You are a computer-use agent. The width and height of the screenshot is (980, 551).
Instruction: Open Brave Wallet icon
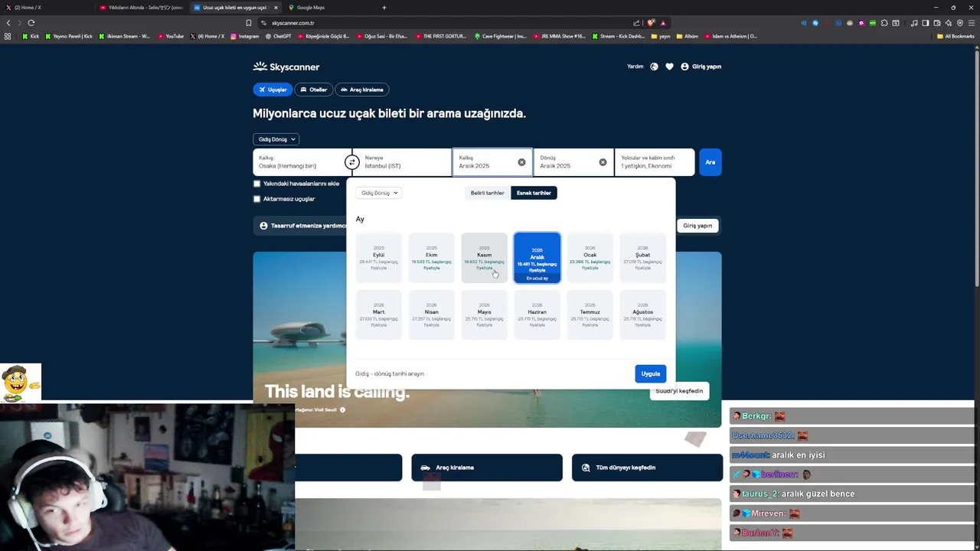[x=936, y=23]
